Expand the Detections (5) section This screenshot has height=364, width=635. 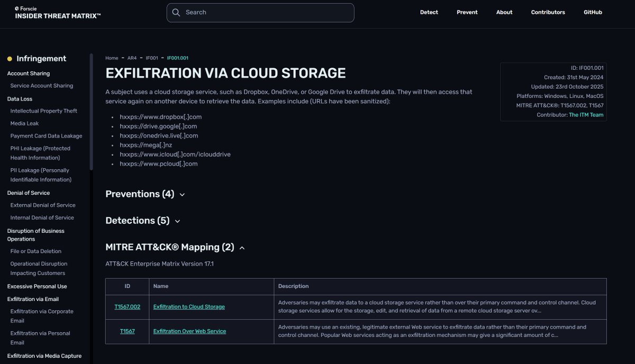143,221
